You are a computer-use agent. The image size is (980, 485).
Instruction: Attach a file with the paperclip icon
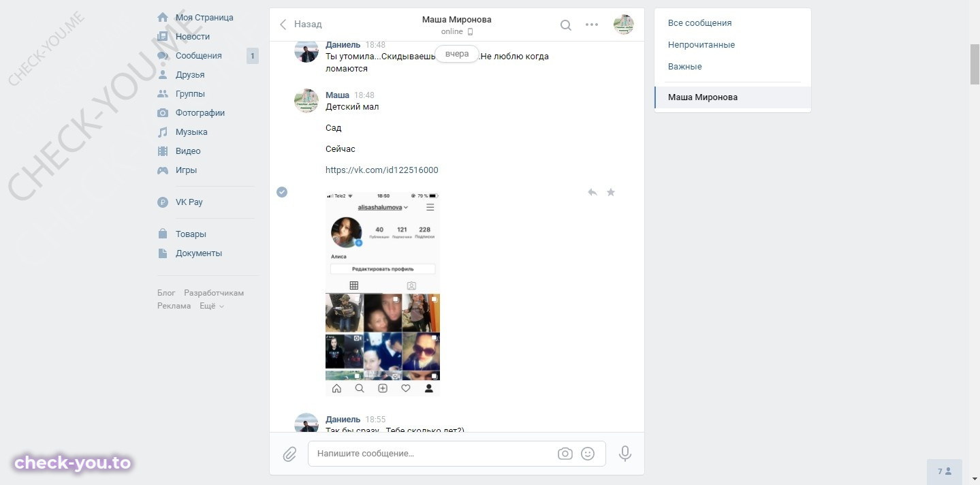click(x=289, y=454)
